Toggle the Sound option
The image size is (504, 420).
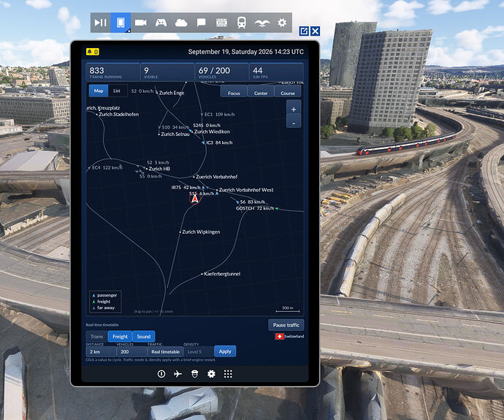tap(144, 337)
